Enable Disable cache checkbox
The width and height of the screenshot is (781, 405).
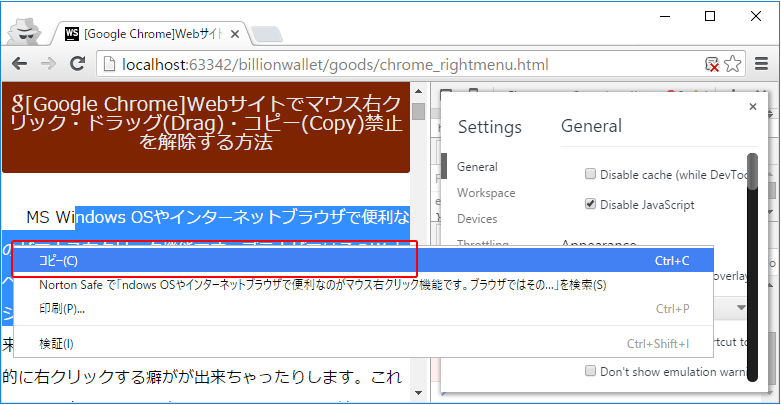pos(590,174)
